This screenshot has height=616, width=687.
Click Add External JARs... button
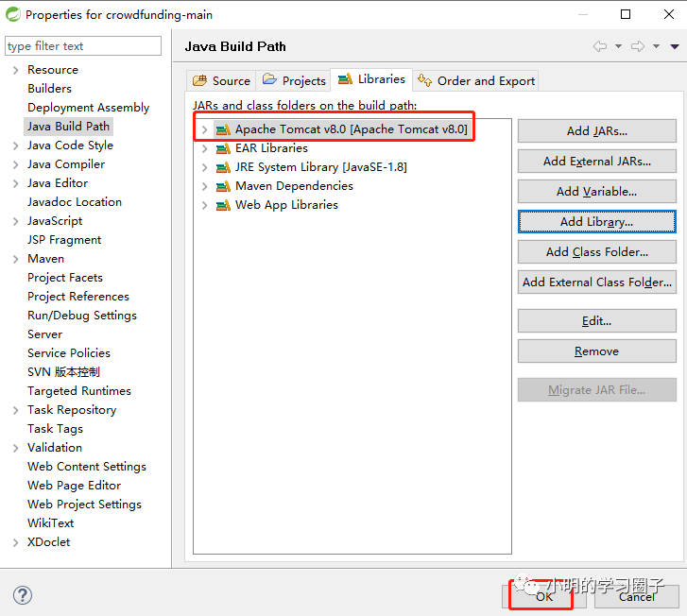(596, 162)
